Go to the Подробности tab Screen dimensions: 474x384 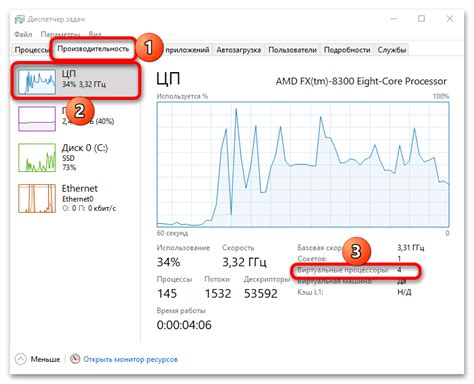(347, 50)
